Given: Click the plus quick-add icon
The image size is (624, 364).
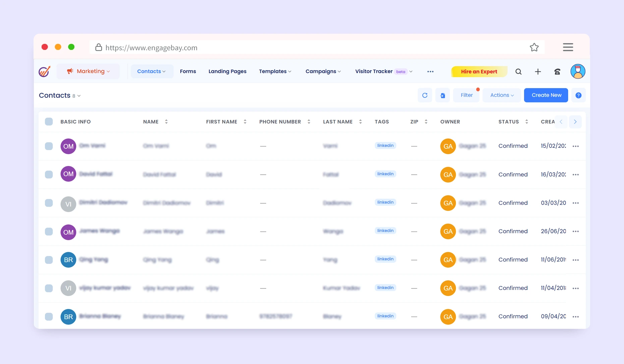Looking at the screenshot, I should coord(538,72).
